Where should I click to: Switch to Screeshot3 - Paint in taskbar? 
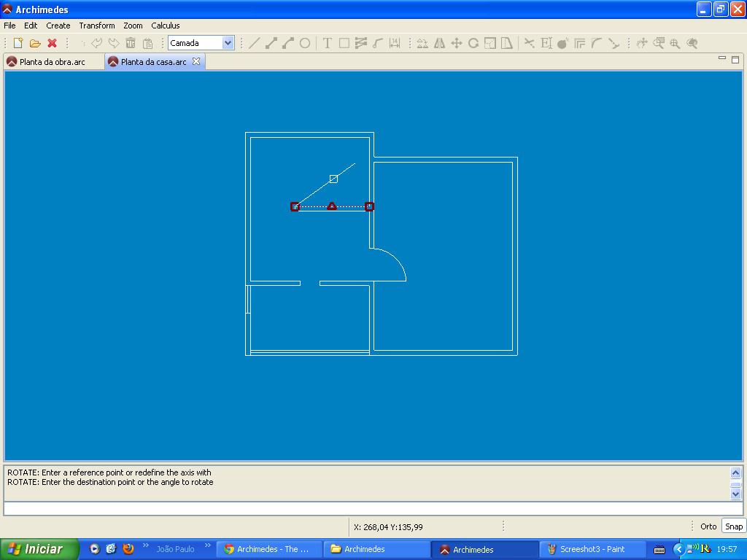592,549
